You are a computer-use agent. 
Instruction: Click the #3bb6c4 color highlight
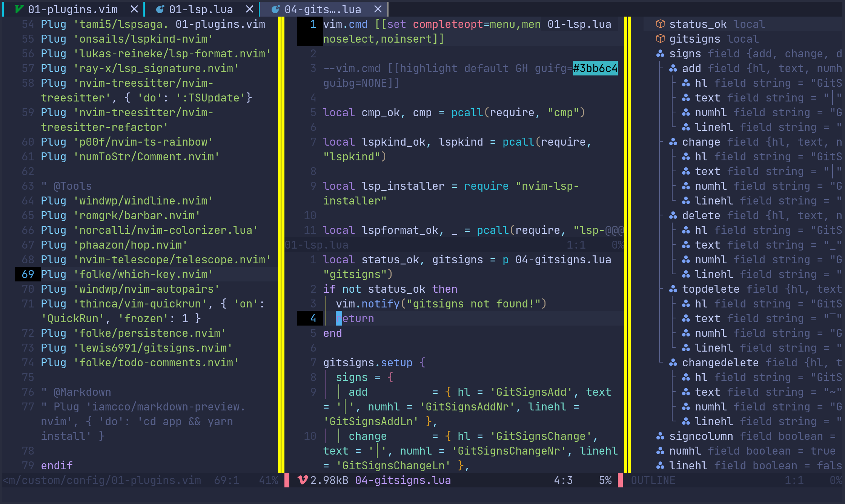pos(595,68)
